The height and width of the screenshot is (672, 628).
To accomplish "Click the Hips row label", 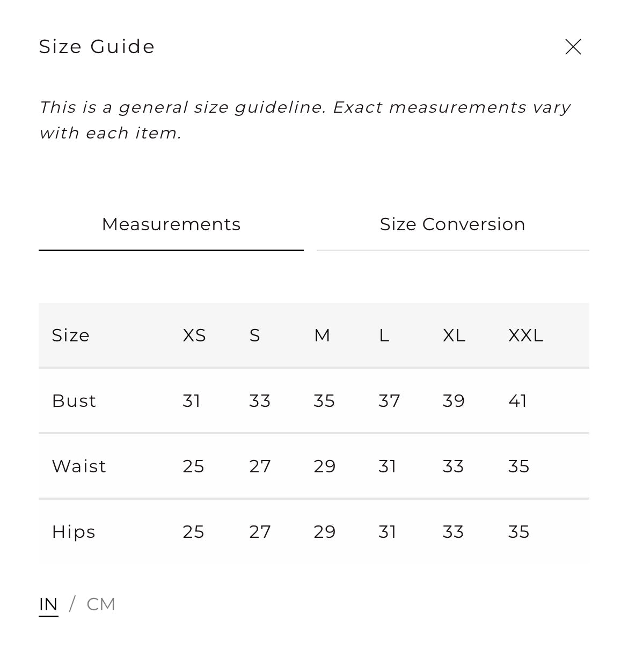I will coord(74,532).
